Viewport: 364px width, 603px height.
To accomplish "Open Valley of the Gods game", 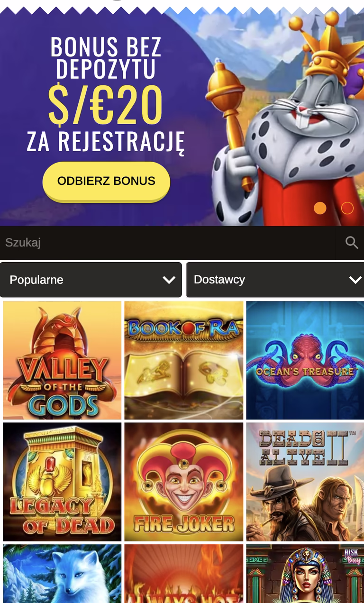I will pyautogui.click(x=62, y=360).
